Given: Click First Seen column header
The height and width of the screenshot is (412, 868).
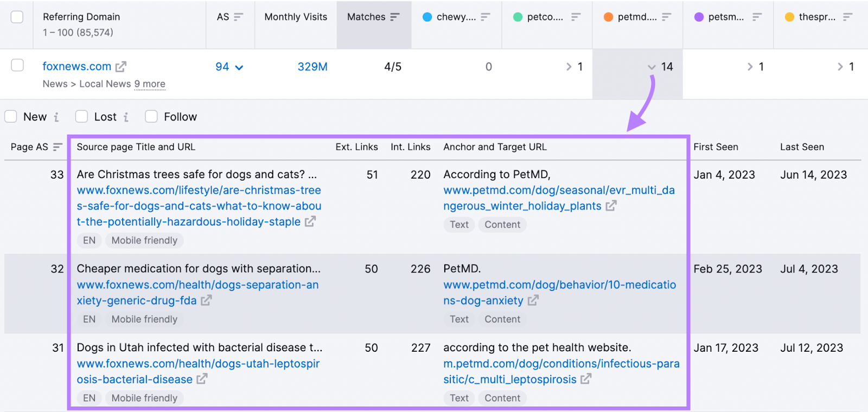Looking at the screenshot, I should coord(716,147).
